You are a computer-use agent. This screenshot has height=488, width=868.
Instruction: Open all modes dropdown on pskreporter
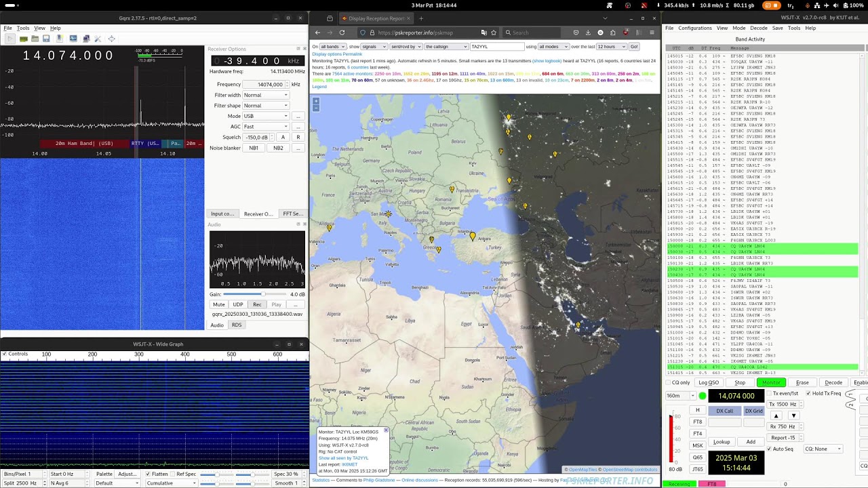click(x=553, y=46)
